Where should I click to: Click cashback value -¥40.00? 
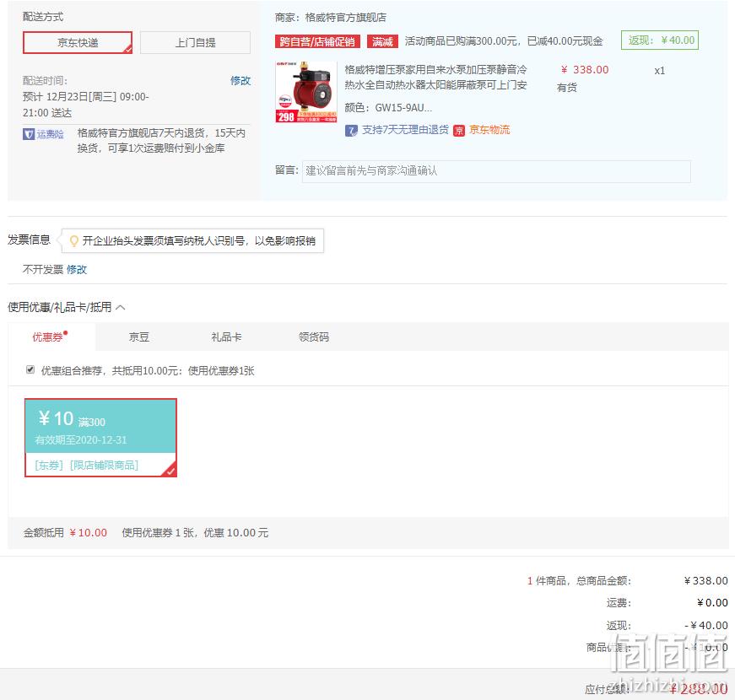[x=706, y=626]
